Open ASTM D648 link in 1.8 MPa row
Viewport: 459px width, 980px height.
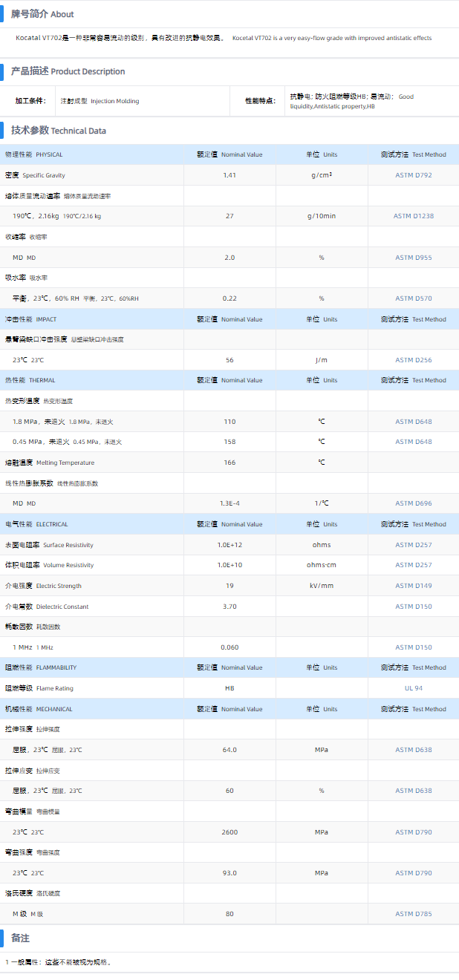click(x=413, y=422)
